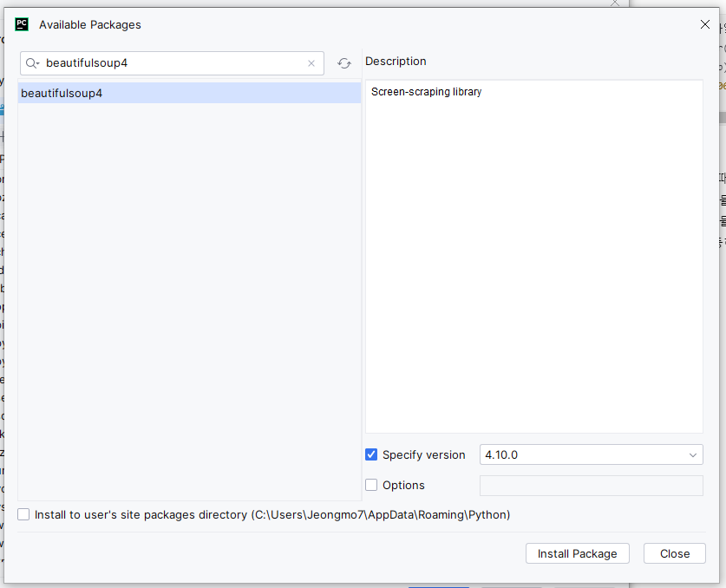Click the Close button
The width and height of the screenshot is (726, 588).
(x=675, y=553)
